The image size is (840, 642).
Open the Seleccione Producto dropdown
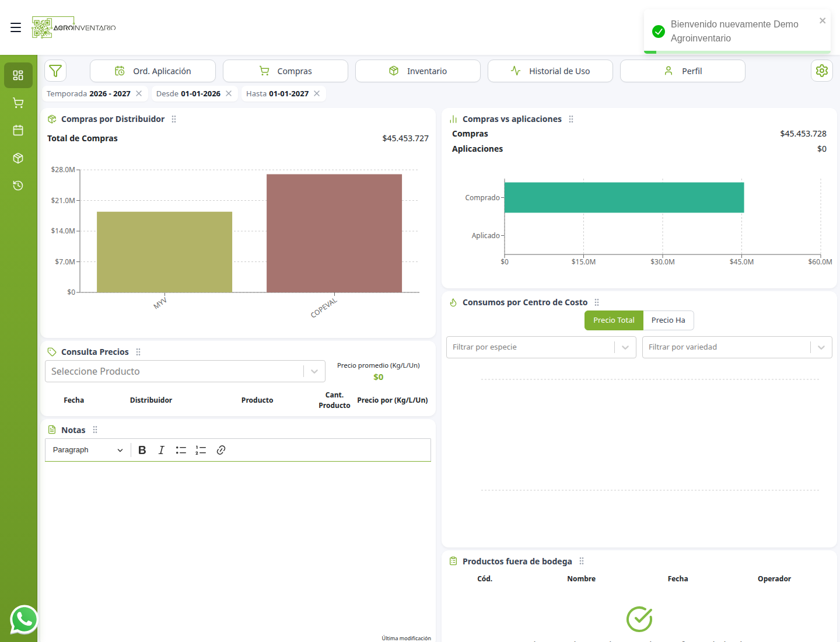(x=185, y=371)
